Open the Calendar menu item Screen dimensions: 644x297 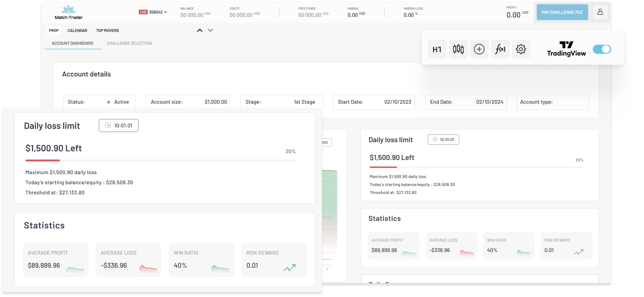(77, 30)
